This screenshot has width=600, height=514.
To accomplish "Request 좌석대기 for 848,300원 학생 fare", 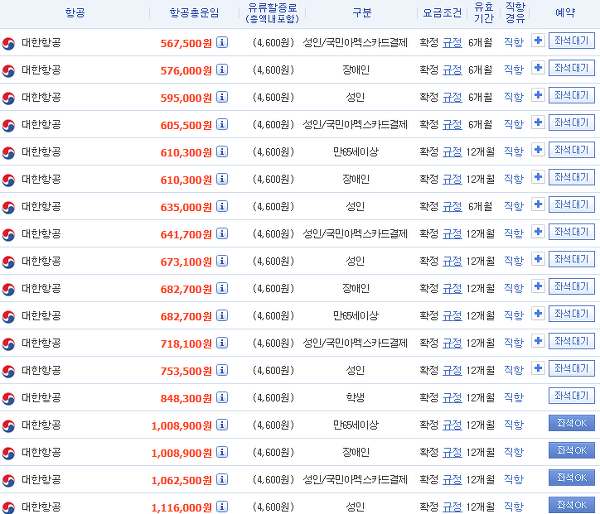I will pyautogui.click(x=572, y=395).
